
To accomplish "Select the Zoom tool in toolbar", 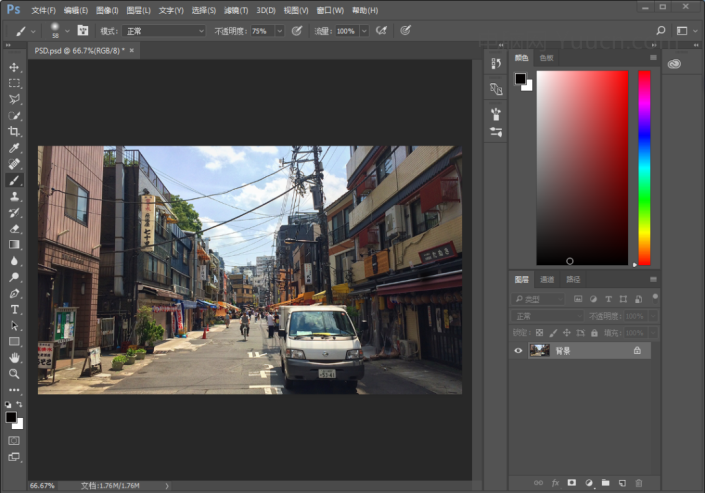I will (x=14, y=373).
